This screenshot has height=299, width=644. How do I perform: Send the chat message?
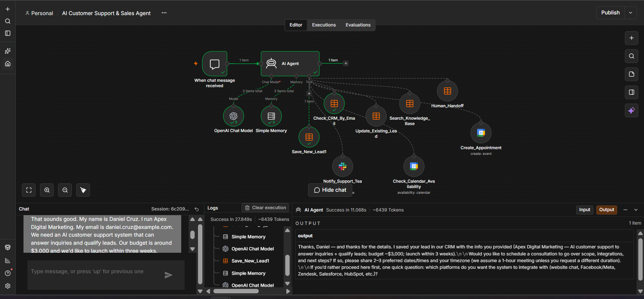168,275
